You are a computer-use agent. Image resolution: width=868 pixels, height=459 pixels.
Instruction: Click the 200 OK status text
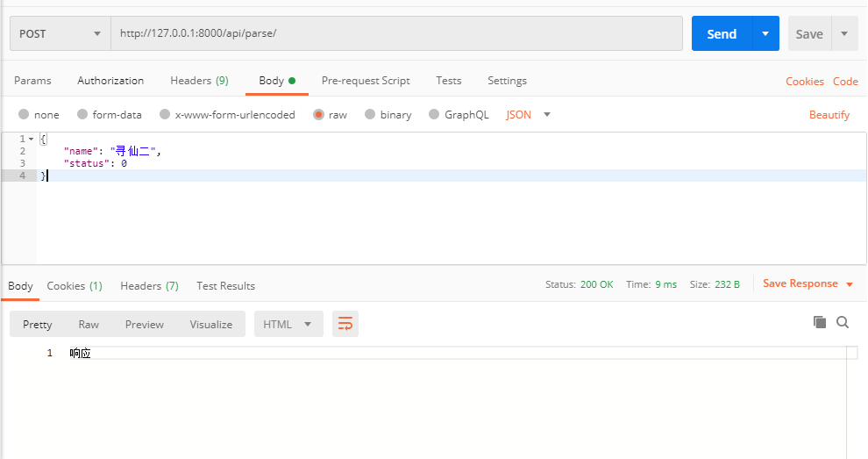pos(597,284)
